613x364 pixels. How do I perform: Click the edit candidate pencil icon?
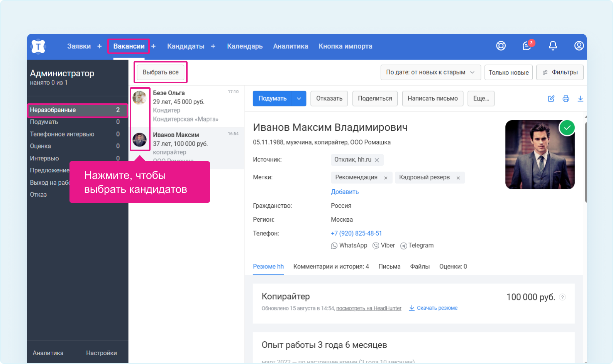(x=551, y=99)
